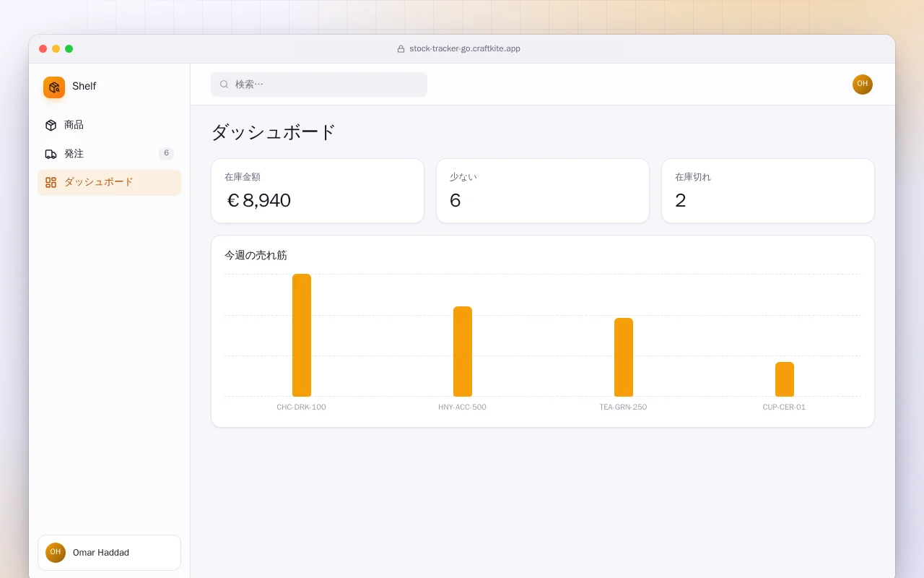Click the Shelf app name
This screenshot has height=578, width=924.
84,86
